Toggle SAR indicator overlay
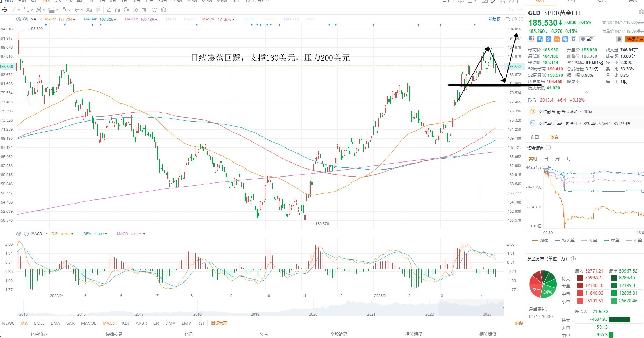Image resolution: width=644 pixels, height=338 pixels. tap(70, 323)
